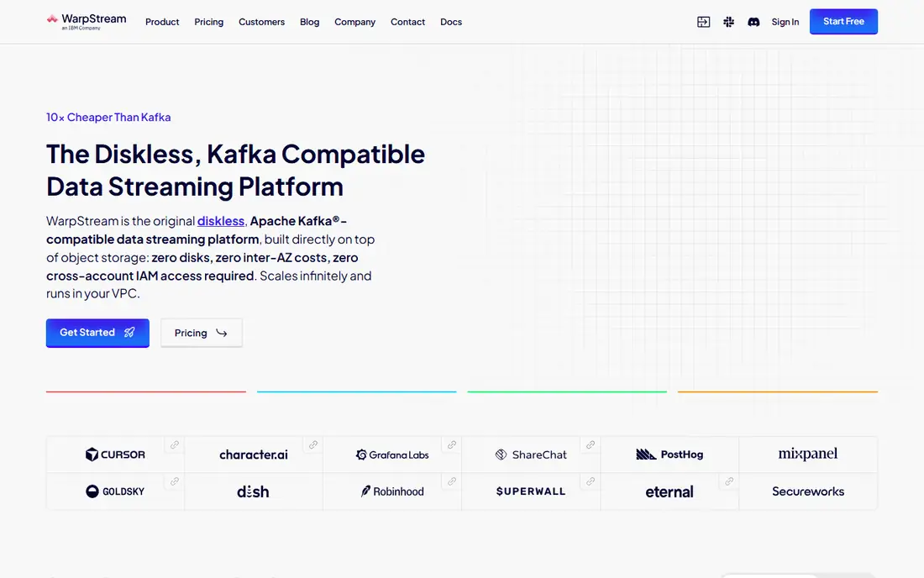Select the Robinhood customer logo
924x578 pixels.
(392, 491)
